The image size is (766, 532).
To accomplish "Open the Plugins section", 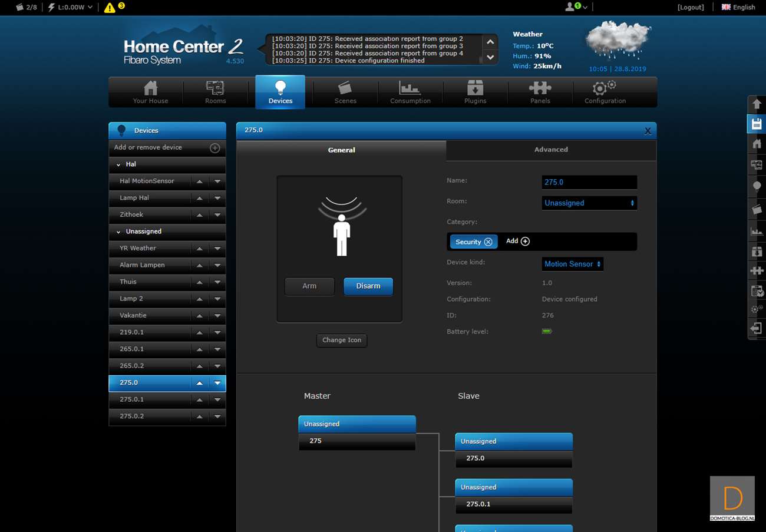I will pyautogui.click(x=475, y=92).
